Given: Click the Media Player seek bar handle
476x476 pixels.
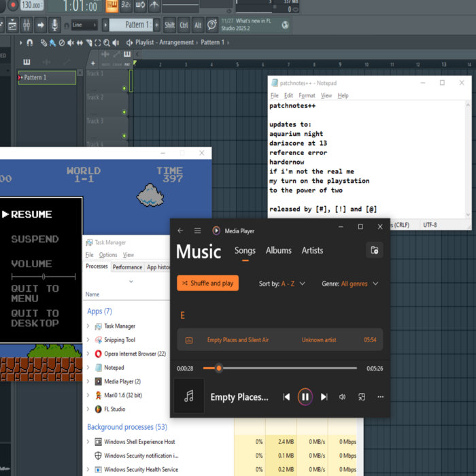Looking at the screenshot, I should point(219,369).
